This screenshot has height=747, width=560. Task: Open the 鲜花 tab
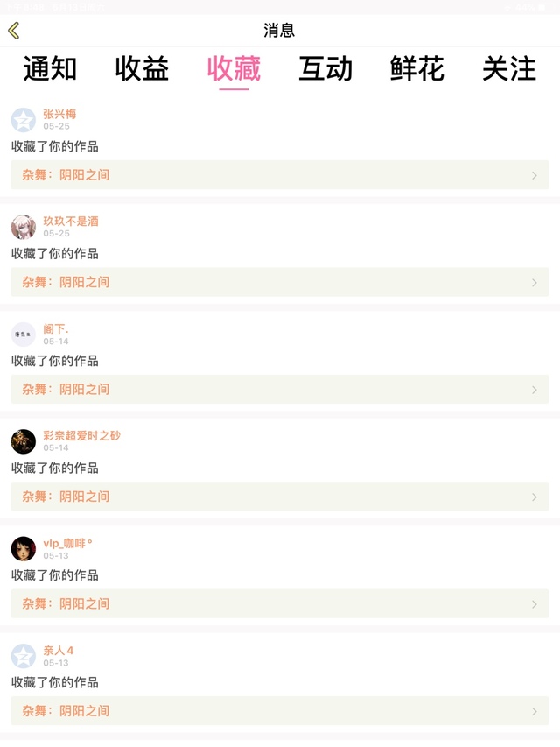417,69
